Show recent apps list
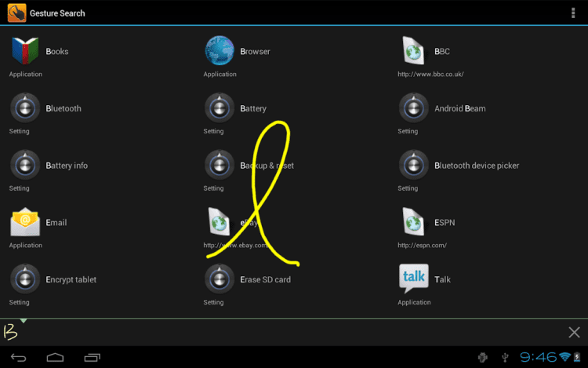588x368 pixels. pos(92,358)
